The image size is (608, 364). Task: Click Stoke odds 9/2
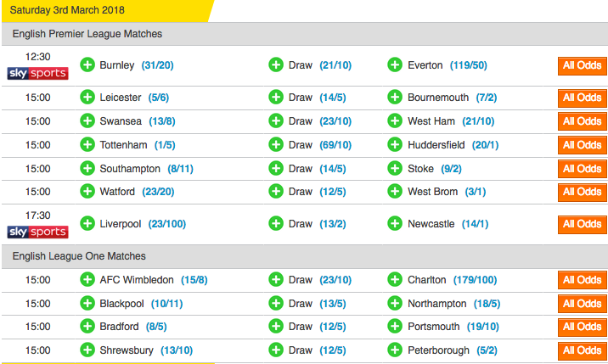click(449, 169)
